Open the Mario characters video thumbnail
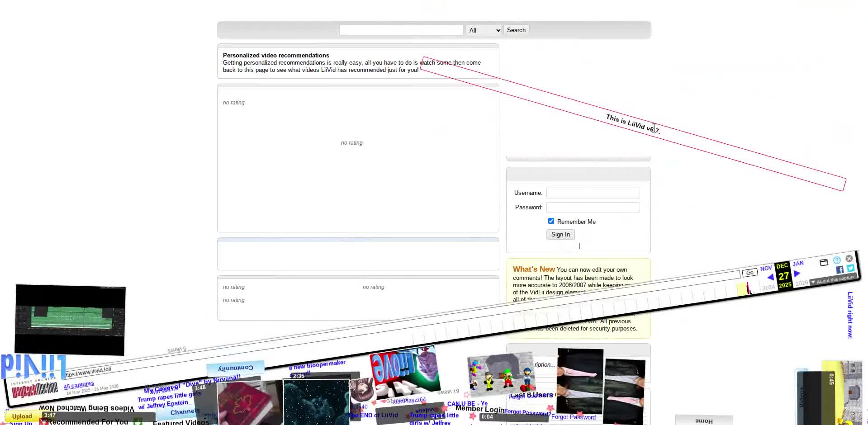 [x=501, y=373]
